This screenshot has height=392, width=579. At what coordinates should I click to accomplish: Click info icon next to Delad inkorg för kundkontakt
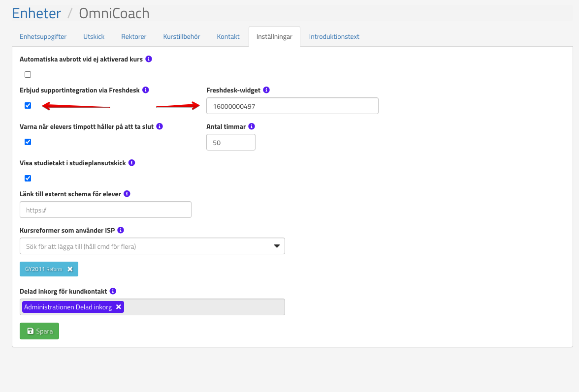[113, 291]
